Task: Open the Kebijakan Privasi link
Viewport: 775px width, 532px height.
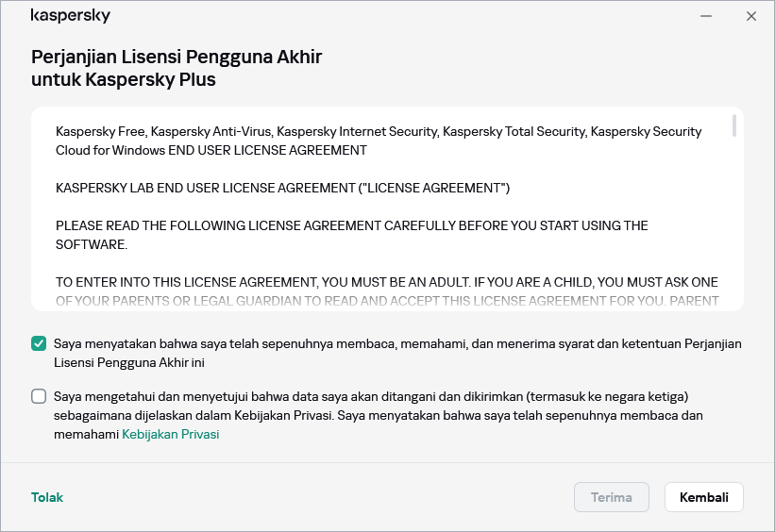Action: [170, 435]
